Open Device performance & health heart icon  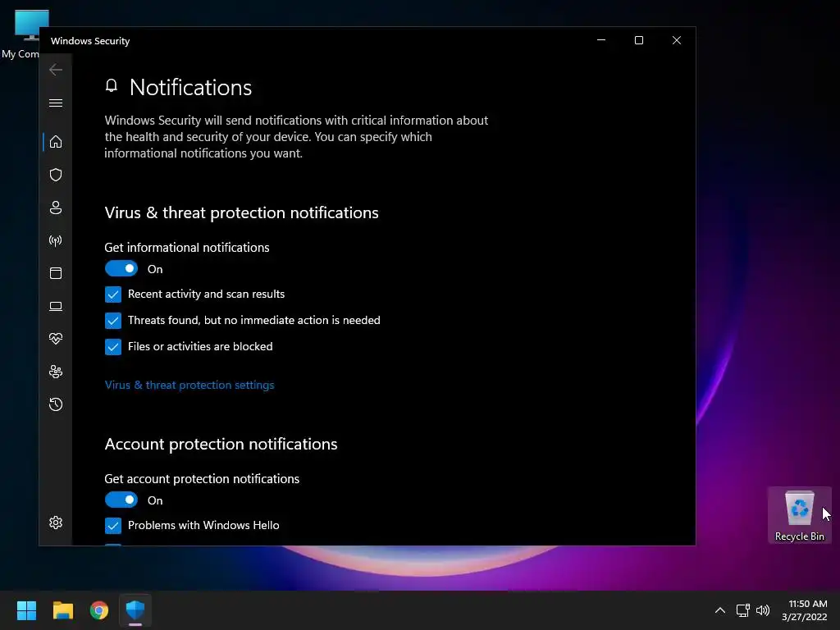[56, 339]
